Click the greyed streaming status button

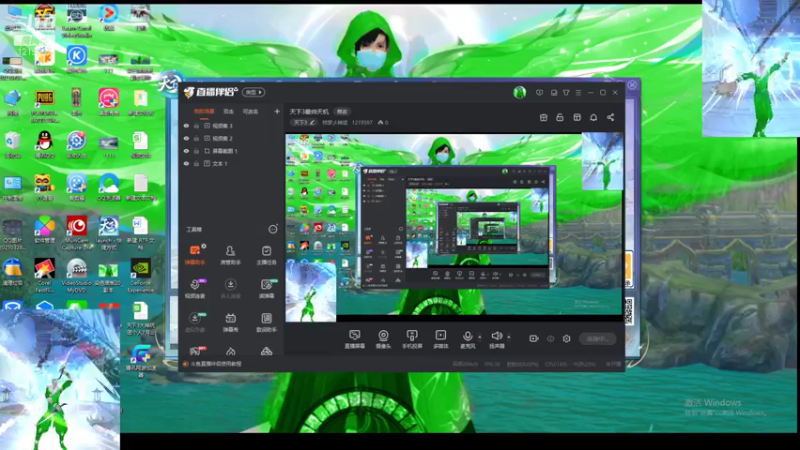coord(597,339)
